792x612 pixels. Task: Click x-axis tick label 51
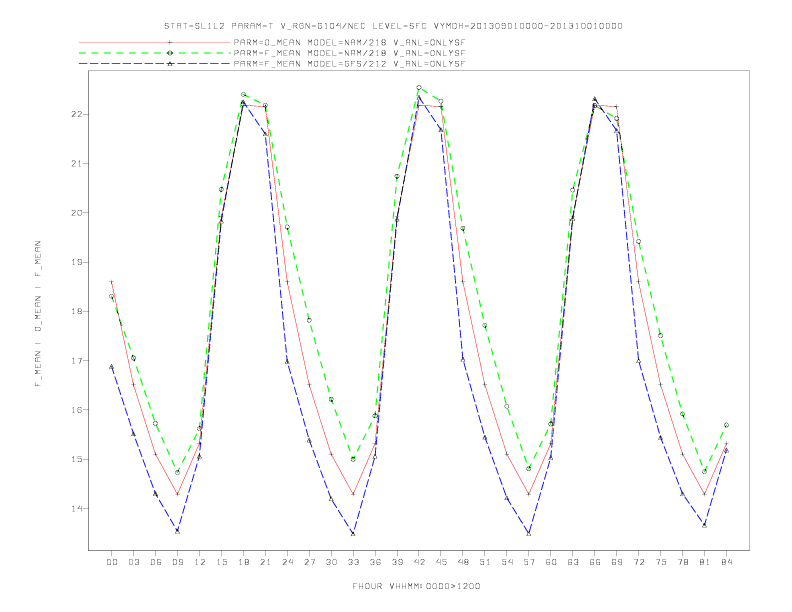485,562
